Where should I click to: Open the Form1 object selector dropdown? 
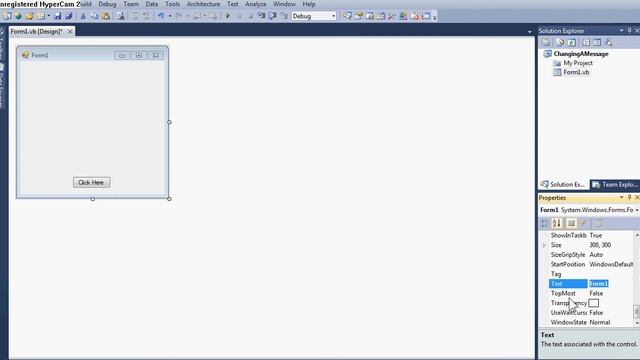coord(637,210)
